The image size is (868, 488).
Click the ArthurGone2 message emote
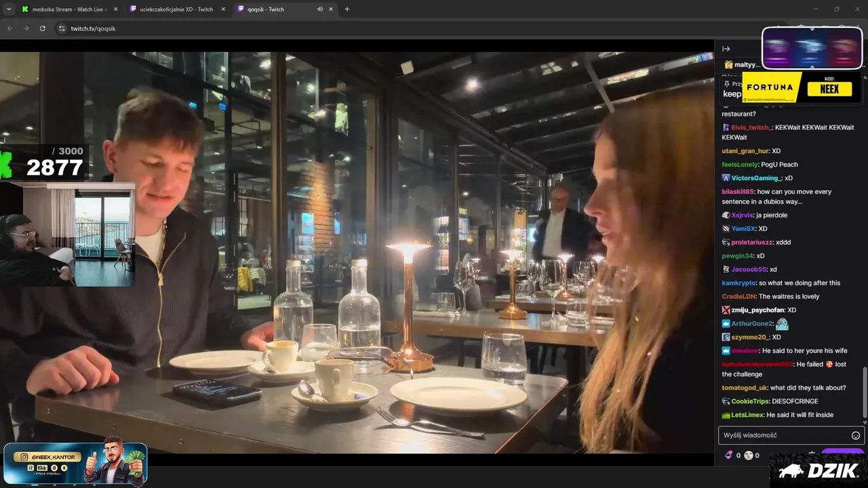(x=783, y=324)
